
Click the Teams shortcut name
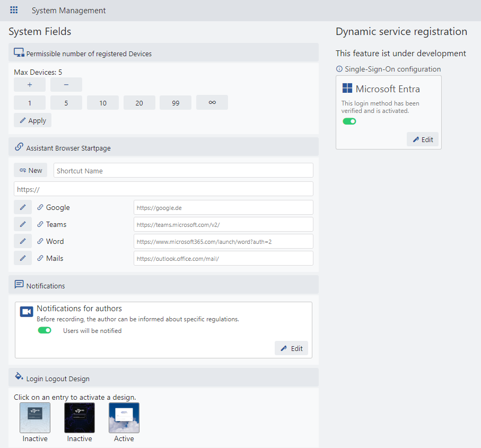pos(56,224)
